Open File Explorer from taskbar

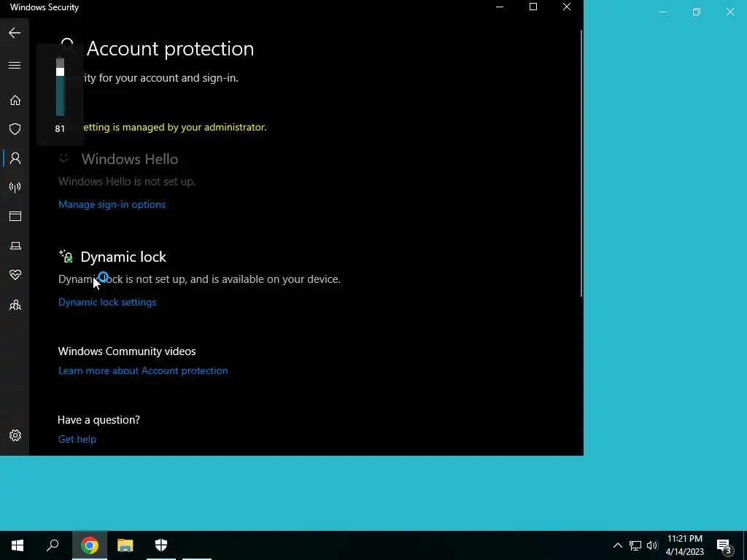[125, 545]
